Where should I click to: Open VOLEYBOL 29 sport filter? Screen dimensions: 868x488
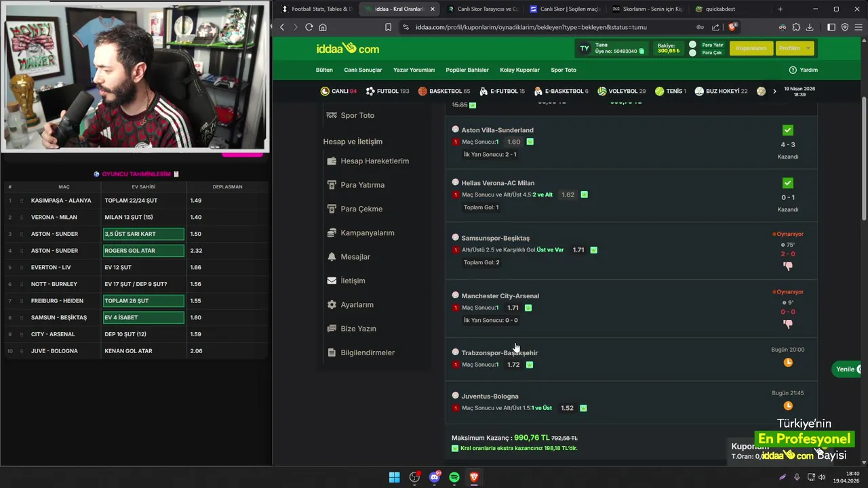pos(621,91)
